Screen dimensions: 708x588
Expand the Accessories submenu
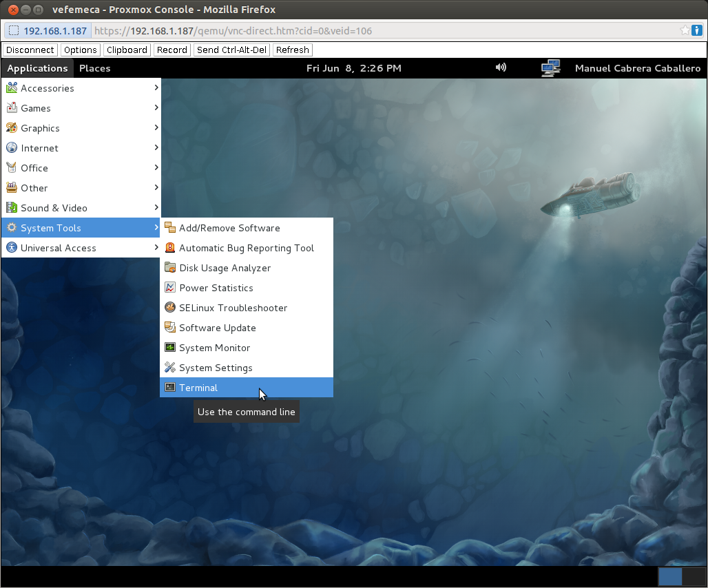pyautogui.click(x=48, y=87)
